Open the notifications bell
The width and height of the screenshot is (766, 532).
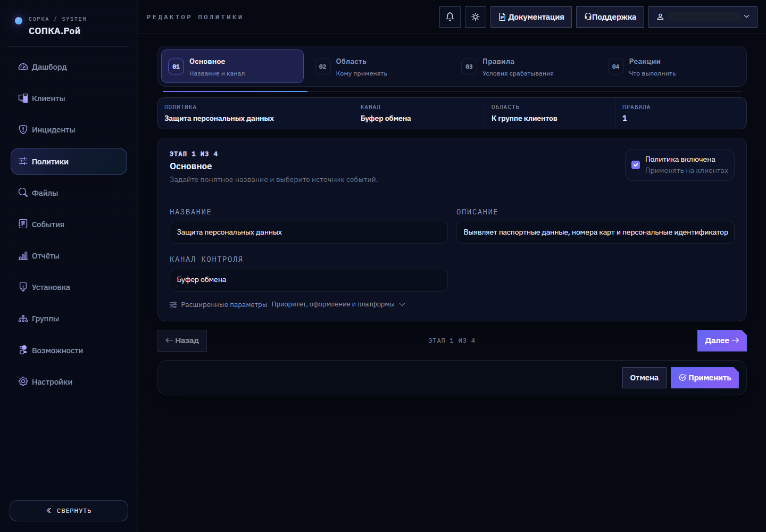450,17
